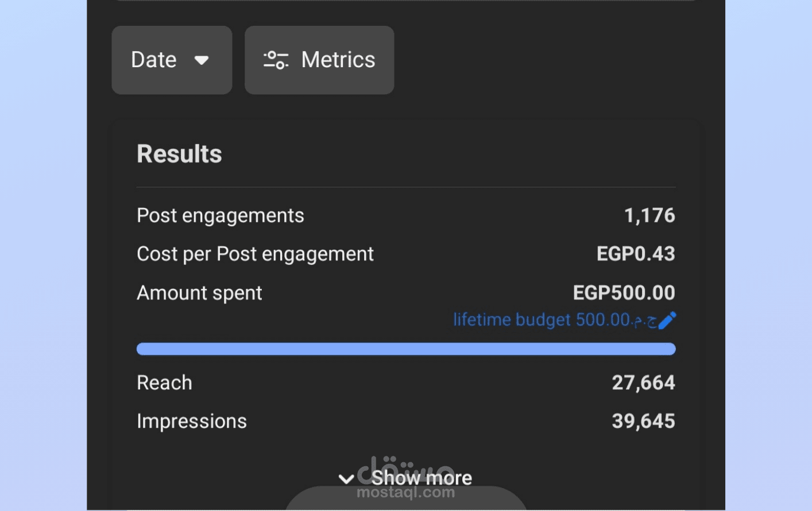The width and height of the screenshot is (812, 511).
Task: Click the lifetime budget 500.00 link
Action: click(x=554, y=320)
